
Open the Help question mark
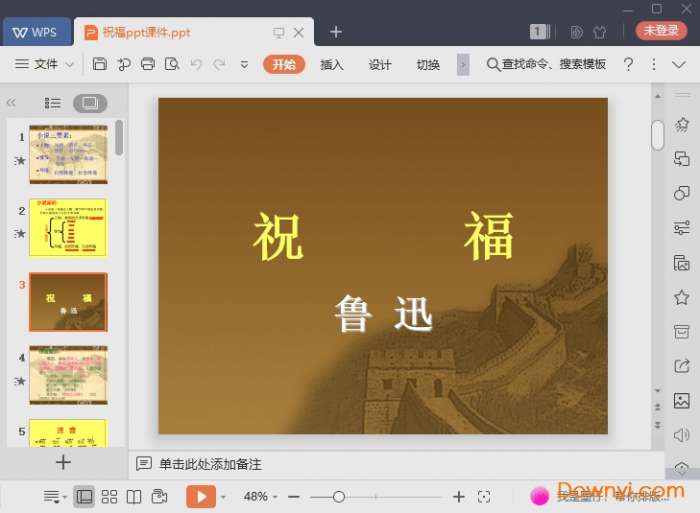coord(629,64)
